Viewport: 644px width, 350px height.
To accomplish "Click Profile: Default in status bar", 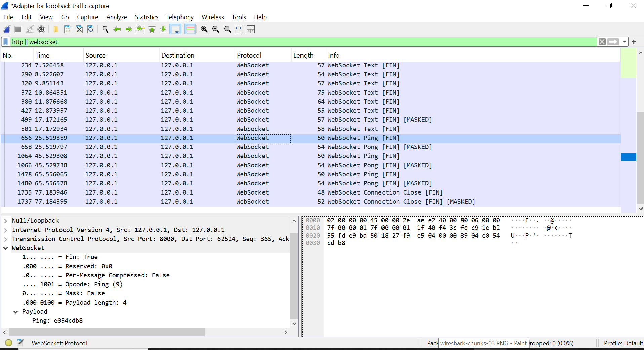I will click(623, 343).
